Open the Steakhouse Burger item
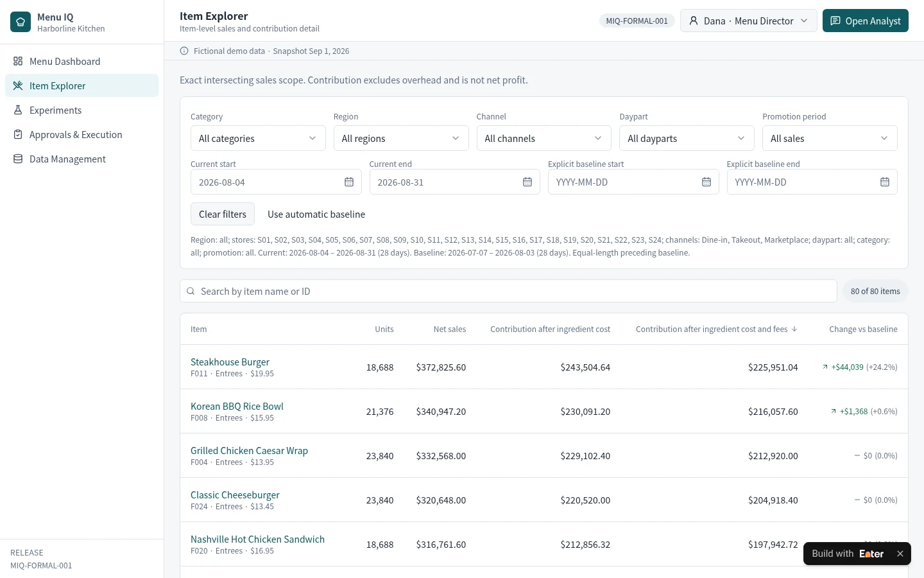924x578 pixels. coord(230,362)
